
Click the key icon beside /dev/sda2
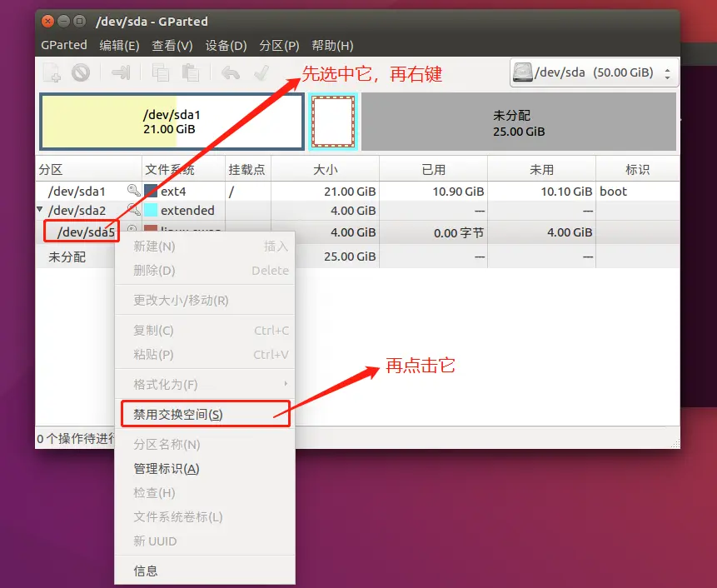click(x=133, y=209)
